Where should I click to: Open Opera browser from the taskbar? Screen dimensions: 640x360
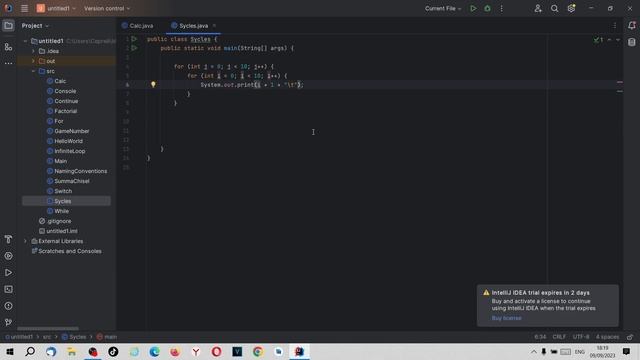(216, 351)
